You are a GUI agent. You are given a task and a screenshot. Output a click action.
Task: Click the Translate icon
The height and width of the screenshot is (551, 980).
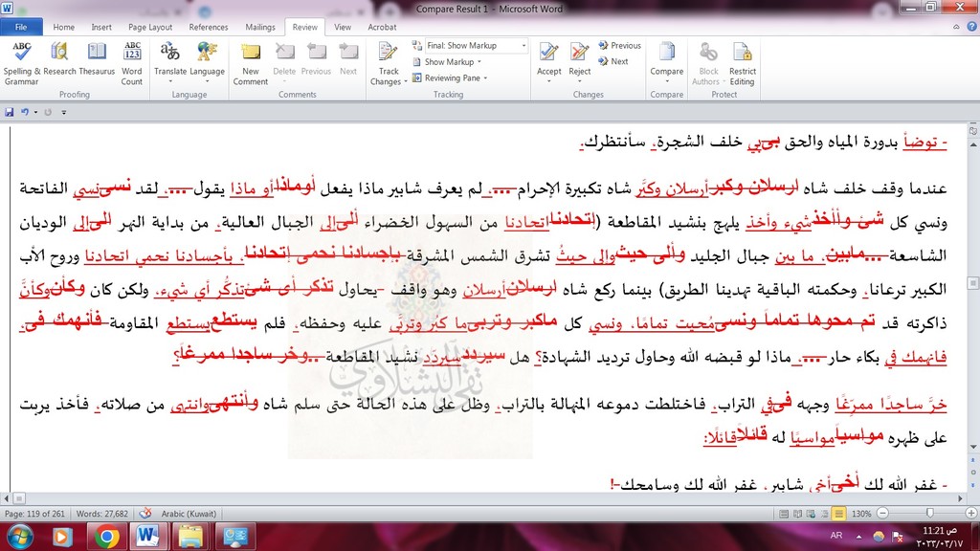(x=170, y=52)
